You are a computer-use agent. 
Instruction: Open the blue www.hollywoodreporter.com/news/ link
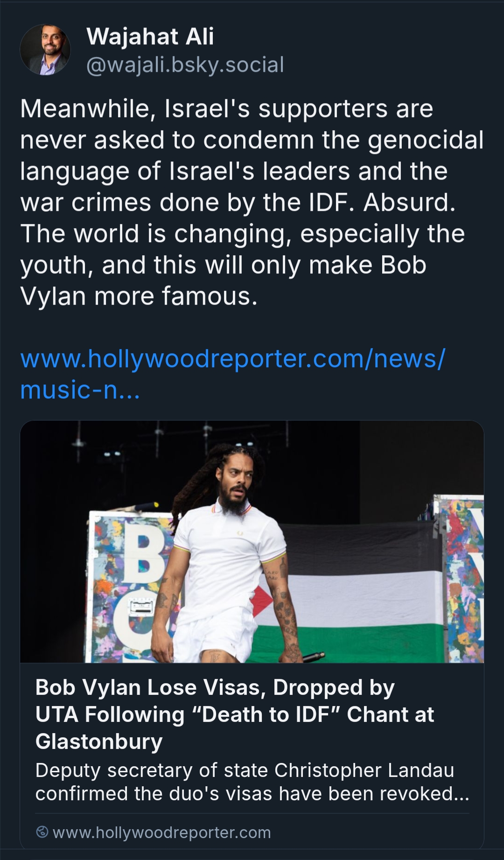[232, 358]
